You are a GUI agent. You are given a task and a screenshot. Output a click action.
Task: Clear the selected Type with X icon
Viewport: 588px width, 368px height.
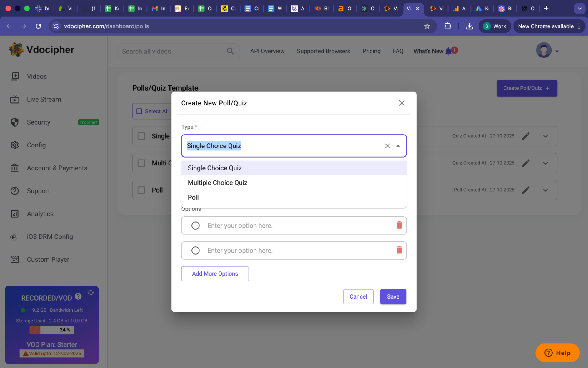tap(387, 146)
